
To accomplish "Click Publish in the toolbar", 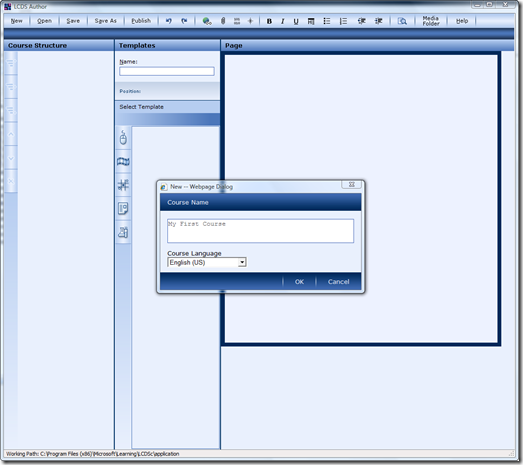I will click(141, 21).
